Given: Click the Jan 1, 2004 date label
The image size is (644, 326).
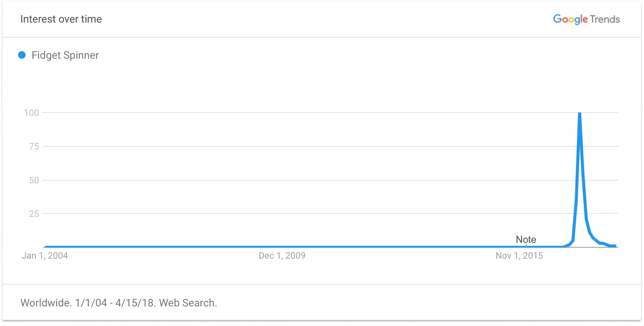Looking at the screenshot, I should pyautogui.click(x=45, y=256).
